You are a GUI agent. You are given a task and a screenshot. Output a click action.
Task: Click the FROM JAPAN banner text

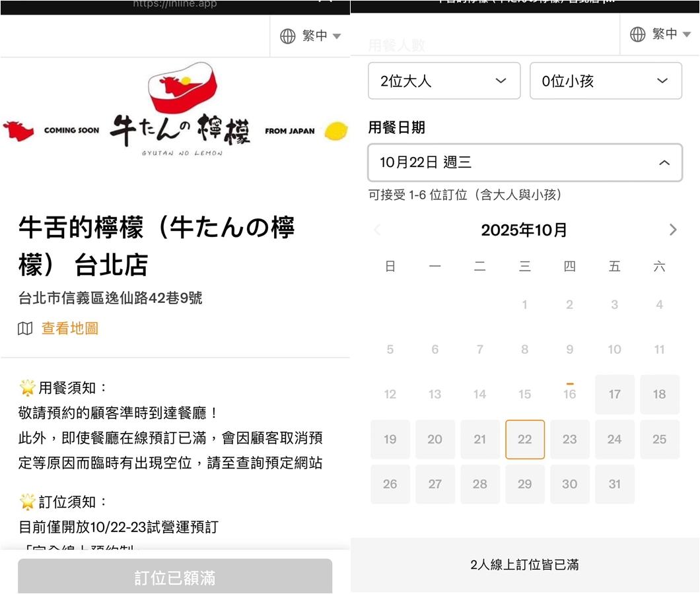(290, 131)
